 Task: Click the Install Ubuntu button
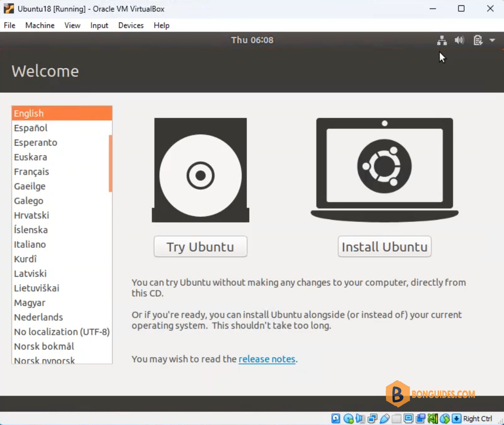coord(384,246)
